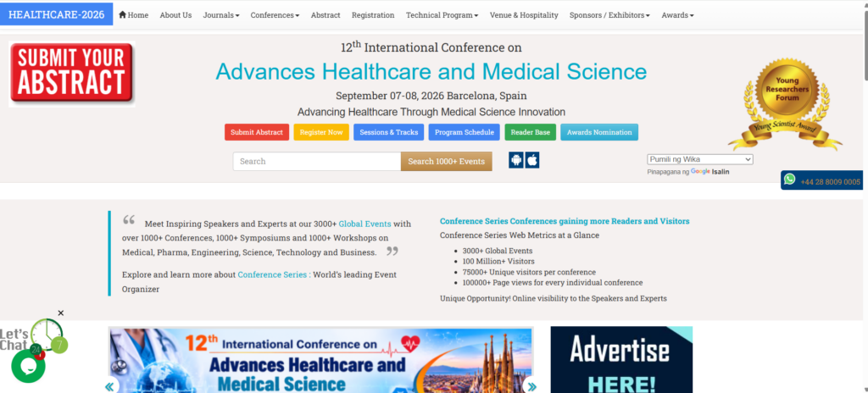Follow the Conference Series link
This screenshot has width=868, height=393.
(x=272, y=274)
